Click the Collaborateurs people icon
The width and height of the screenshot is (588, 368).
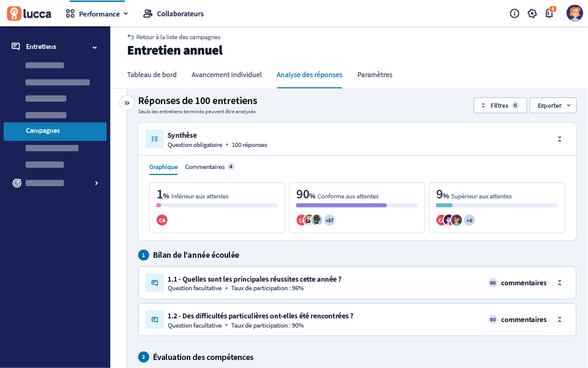click(147, 14)
